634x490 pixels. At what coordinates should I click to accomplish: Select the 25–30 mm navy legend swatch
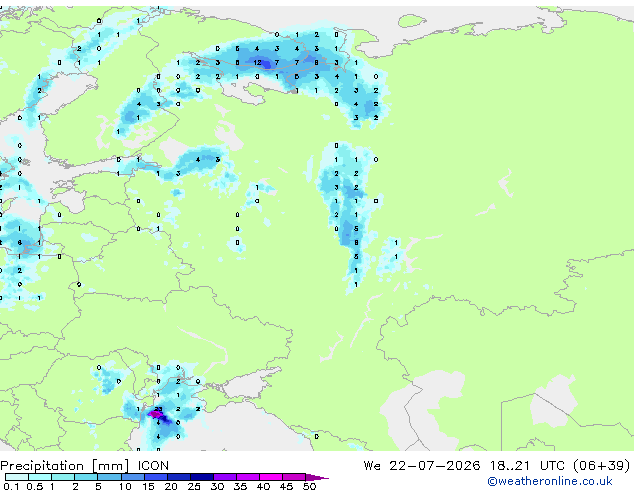pos(201,477)
